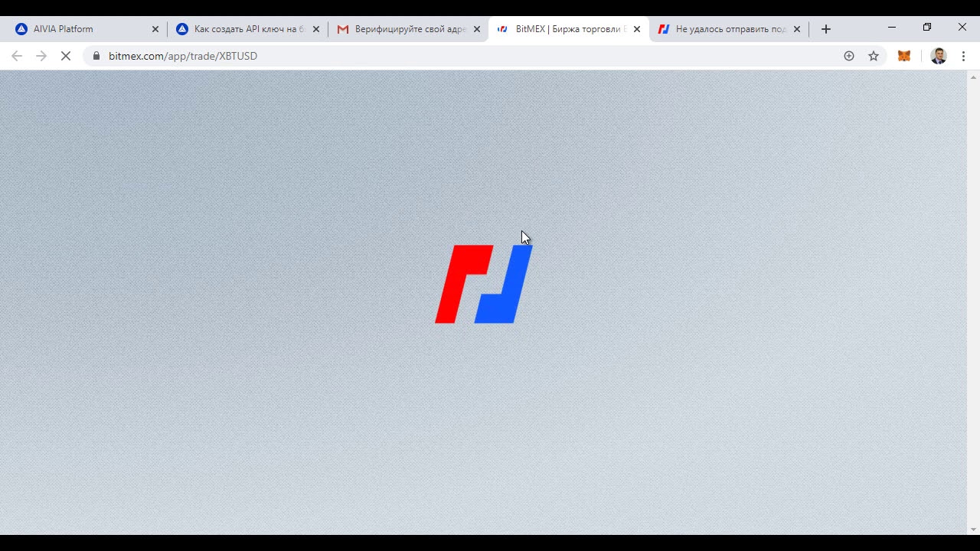This screenshot has width=980, height=551.
Task: Go forward to next page
Action: click(x=41, y=56)
